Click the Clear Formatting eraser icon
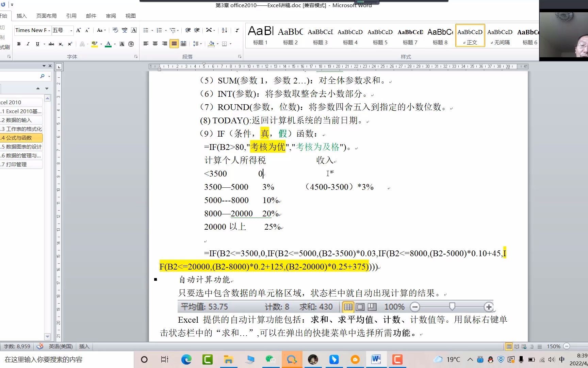 click(x=115, y=30)
